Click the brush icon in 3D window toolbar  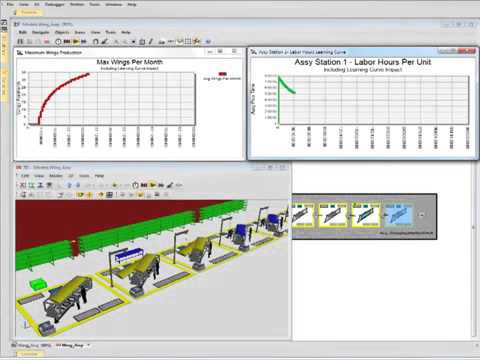(170, 185)
